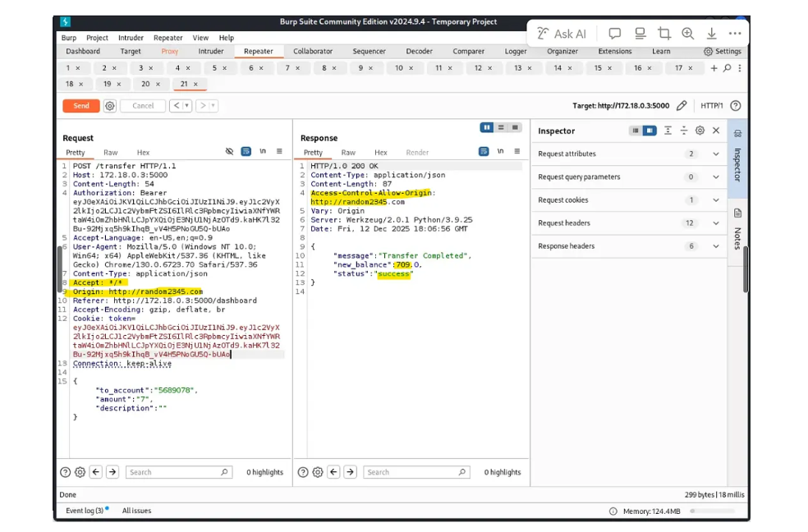Screen dimensions: 808x532
Task: Open Repeater help question mark icon
Action: pyautogui.click(x=736, y=106)
